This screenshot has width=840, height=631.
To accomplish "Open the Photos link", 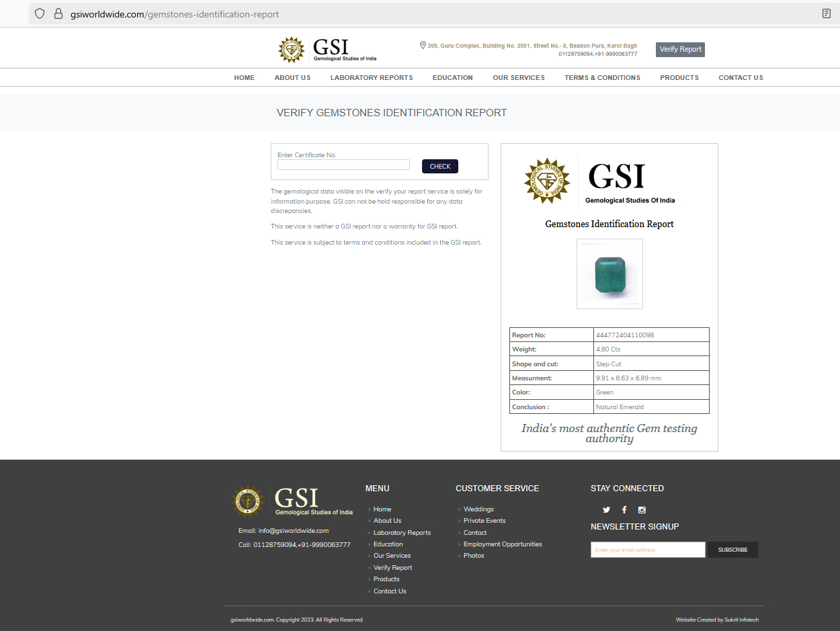I will 474,556.
